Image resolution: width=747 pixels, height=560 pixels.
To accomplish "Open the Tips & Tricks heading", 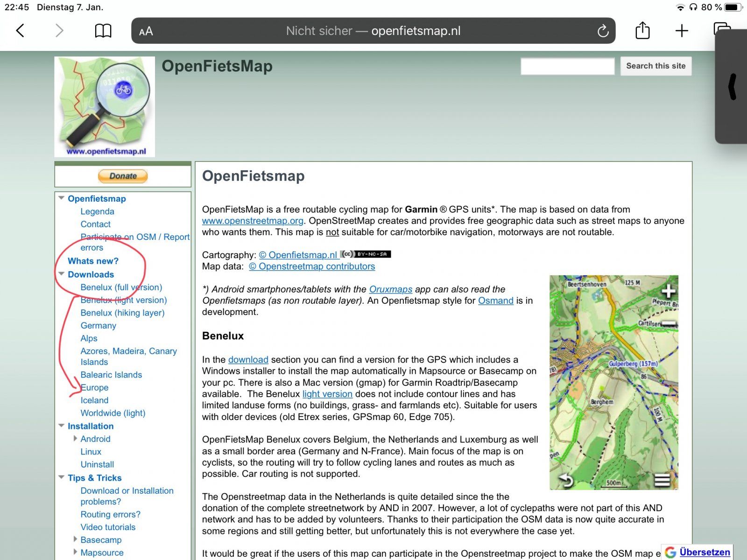I will [94, 478].
